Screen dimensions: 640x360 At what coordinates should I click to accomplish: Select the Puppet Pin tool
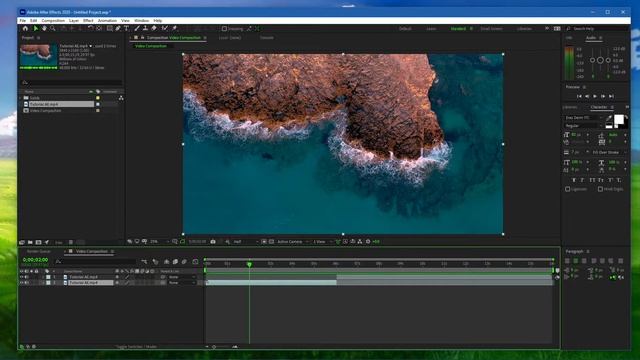pyautogui.click(x=174, y=29)
